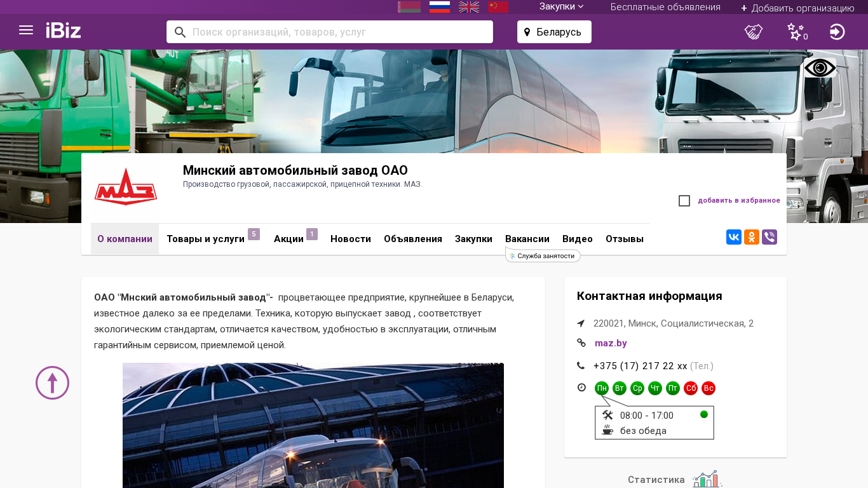868x488 pixels.
Task: Select Sunday (Вс) day-off circle
Action: (709, 388)
